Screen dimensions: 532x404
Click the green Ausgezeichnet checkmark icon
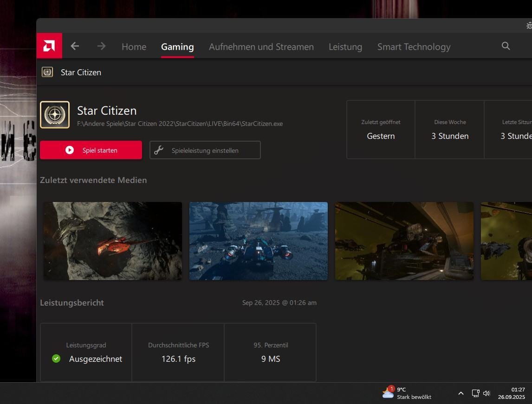[56, 358]
